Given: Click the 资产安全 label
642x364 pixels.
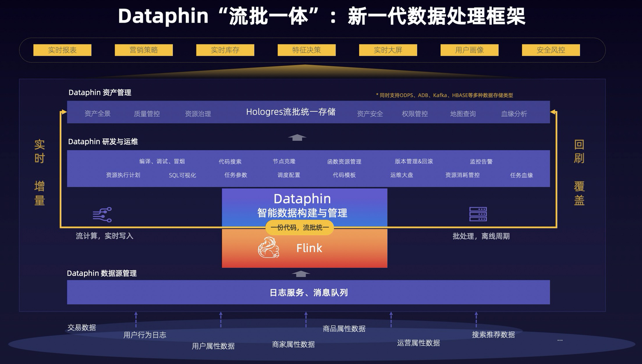Looking at the screenshot, I should pyautogui.click(x=370, y=114).
